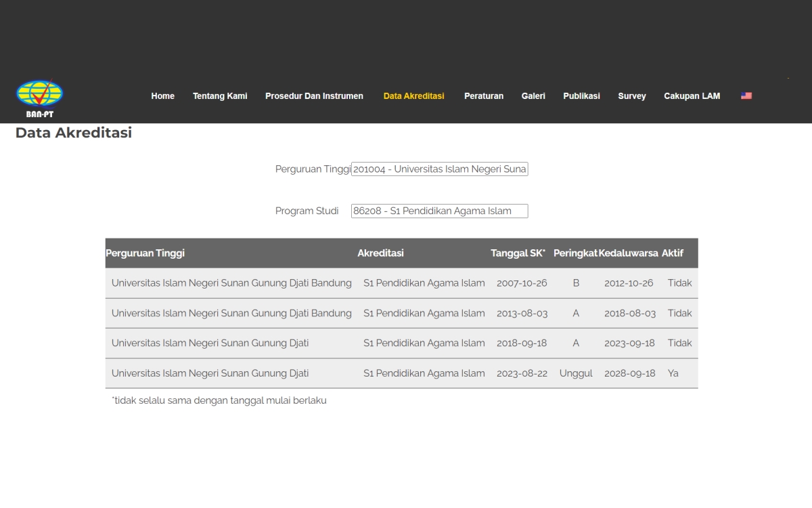The height and width of the screenshot is (508, 812).
Task: Click the Program Studi input field
Action: [x=439, y=211]
